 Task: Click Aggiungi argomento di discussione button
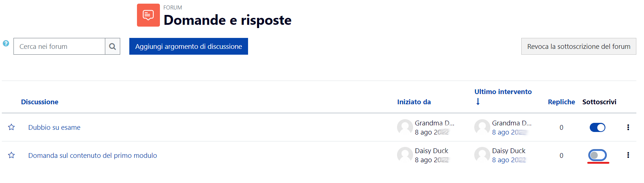(189, 46)
